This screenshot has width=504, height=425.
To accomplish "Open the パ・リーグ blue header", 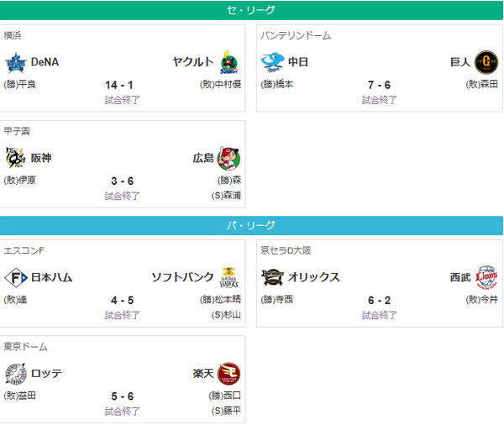I will [x=251, y=225].
